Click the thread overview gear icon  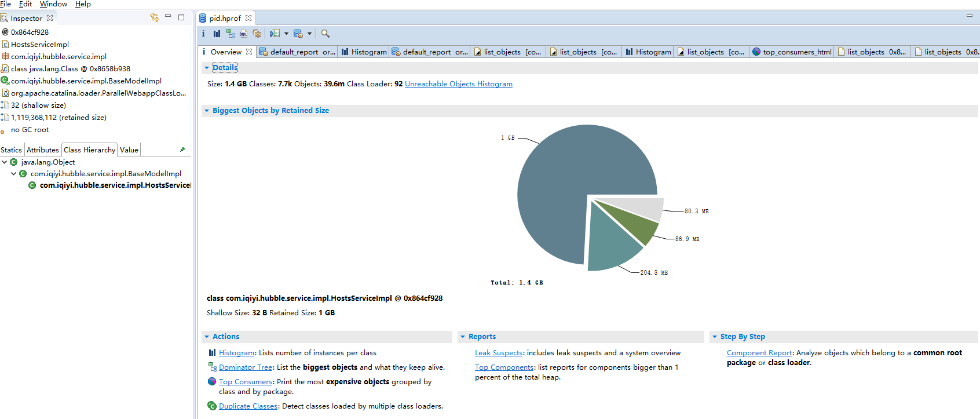pyautogui.click(x=257, y=34)
